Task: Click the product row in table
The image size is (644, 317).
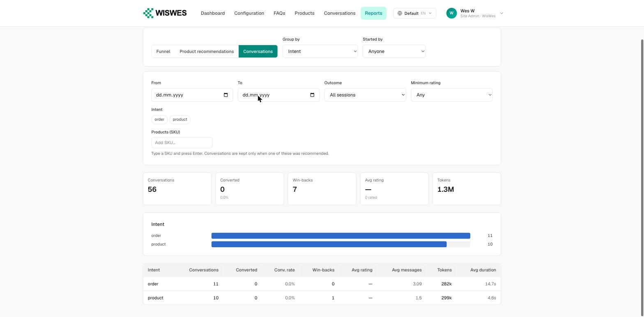Action: click(322, 298)
